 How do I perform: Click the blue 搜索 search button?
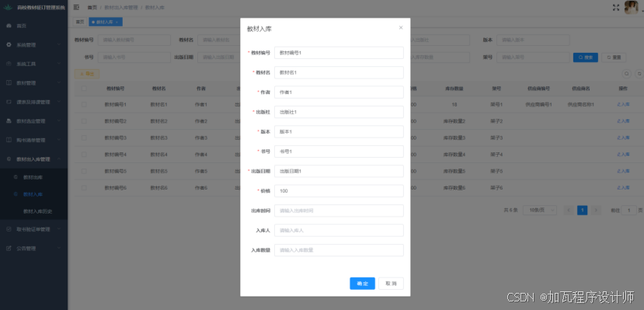pos(585,57)
